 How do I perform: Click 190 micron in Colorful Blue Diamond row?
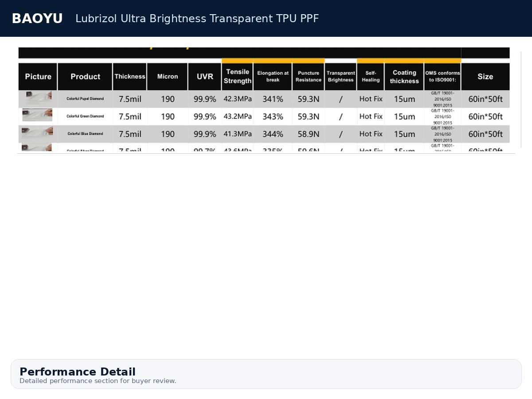[168, 134]
